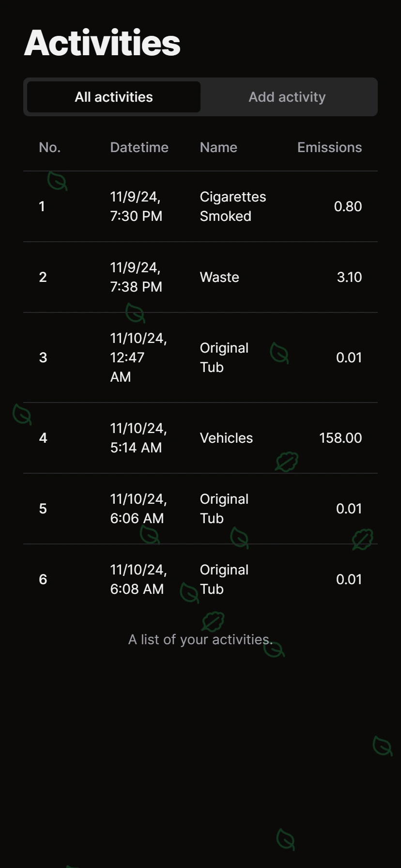Click the No. column header
The height and width of the screenshot is (868, 401).
pyautogui.click(x=49, y=147)
